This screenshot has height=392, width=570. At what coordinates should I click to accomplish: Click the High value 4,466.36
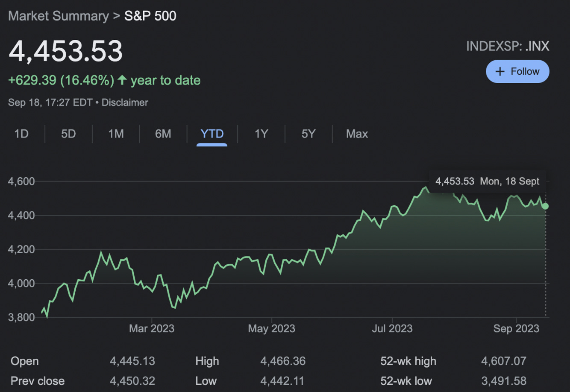click(x=283, y=361)
